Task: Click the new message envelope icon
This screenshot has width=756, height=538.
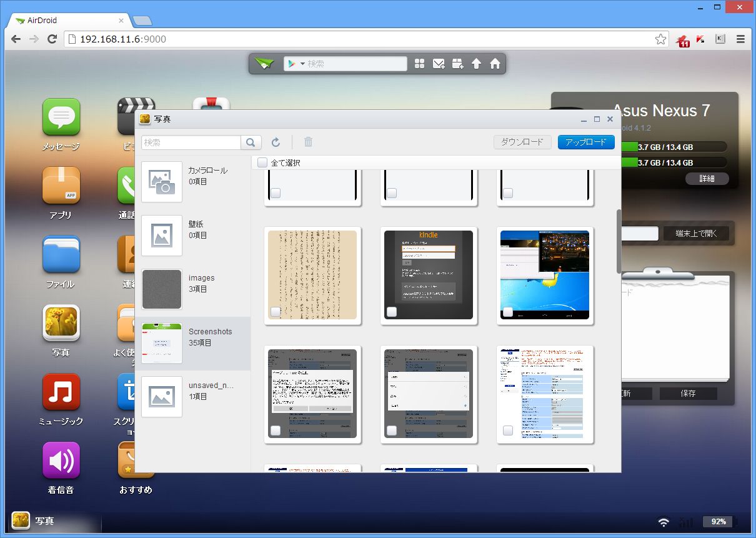Action: (x=439, y=64)
